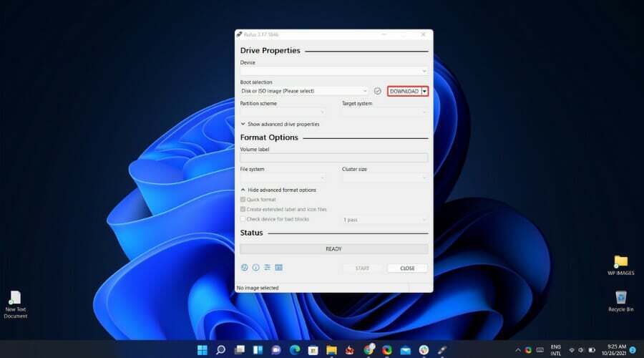This screenshot has height=358, width=644.
Task: Click the DOWNLOAD button
Action: coord(404,91)
